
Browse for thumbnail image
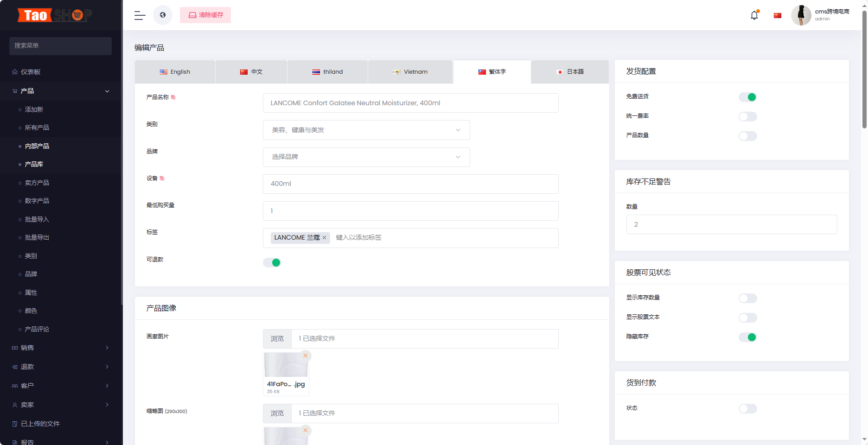277,413
